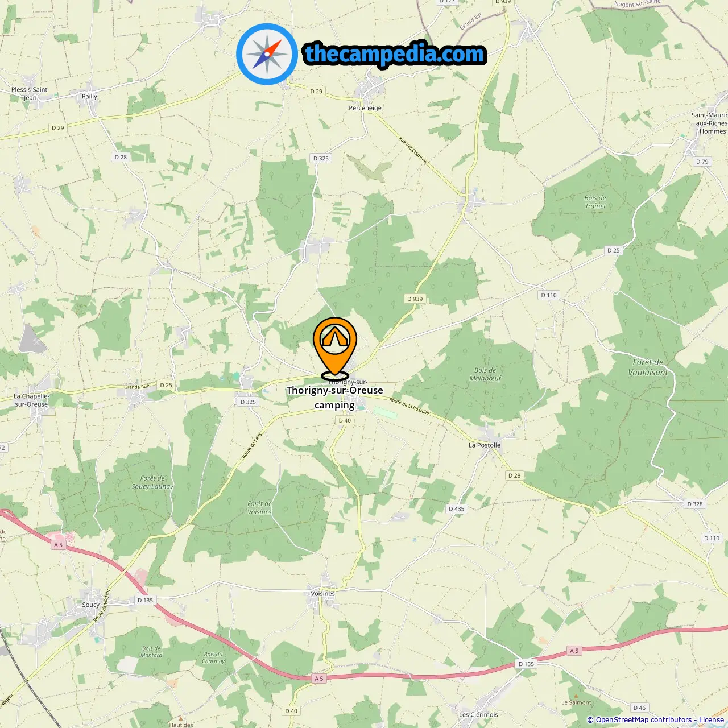
Task: Click the D 435 road shield
Action: [456, 509]
